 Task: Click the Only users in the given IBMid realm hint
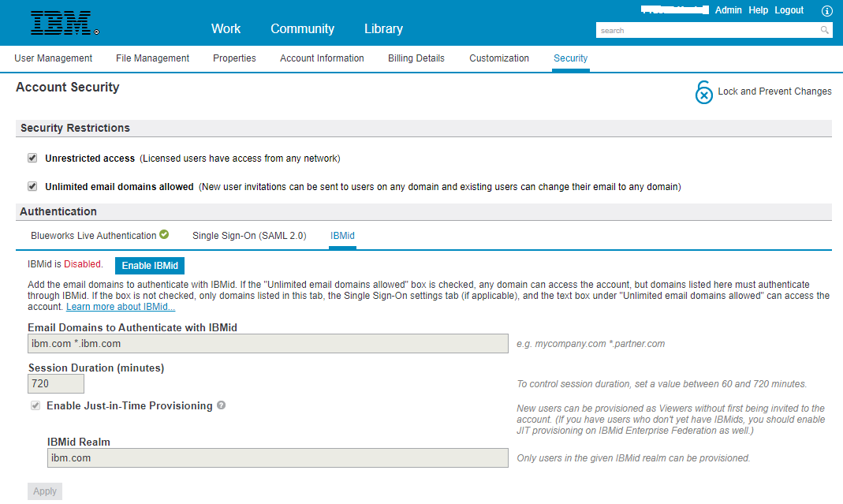633,458
